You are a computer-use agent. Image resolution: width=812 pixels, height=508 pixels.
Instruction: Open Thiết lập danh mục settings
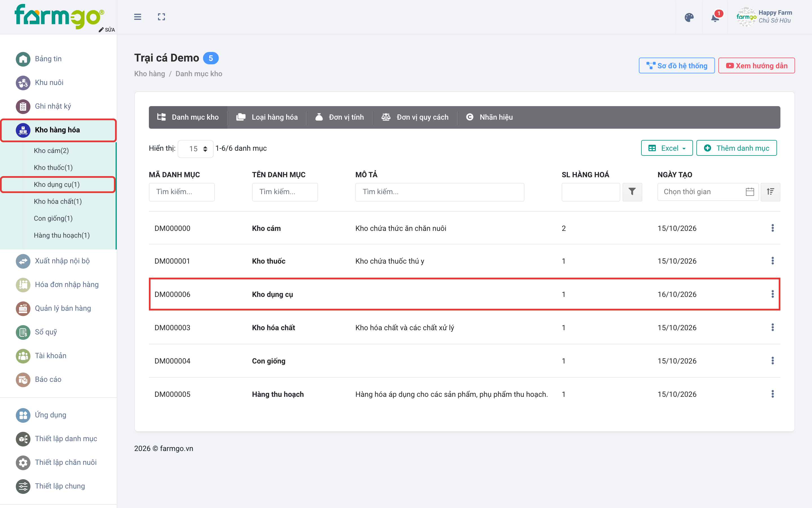click(x=66, y=439)
